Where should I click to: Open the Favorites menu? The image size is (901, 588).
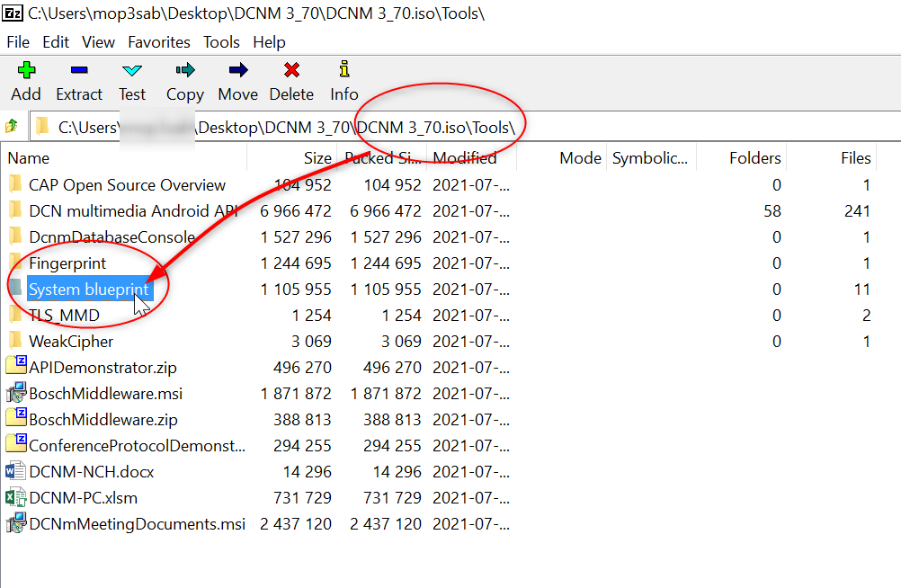(158, 42)
